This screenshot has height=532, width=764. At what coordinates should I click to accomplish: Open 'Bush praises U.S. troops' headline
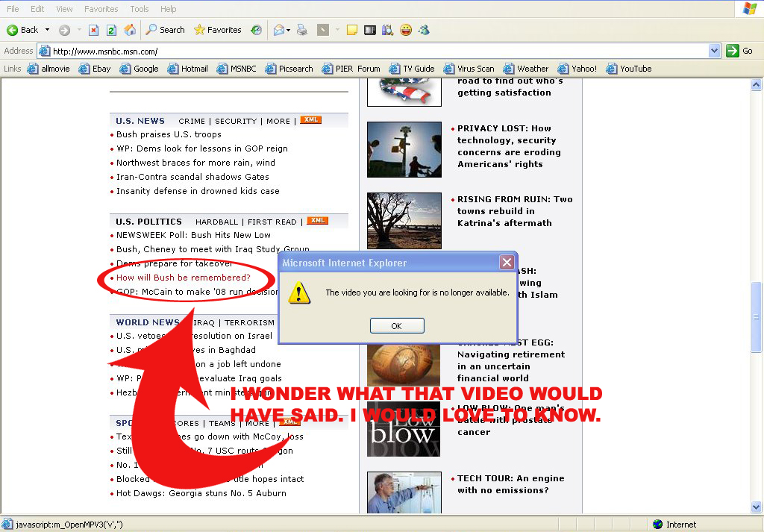[x=169, y=134]
